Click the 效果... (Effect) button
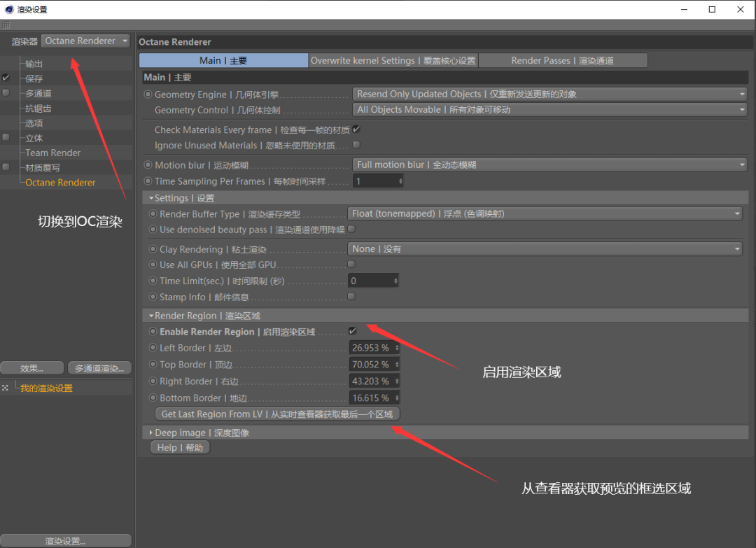Viewport: 756px width, 548px height. coord(32,368)
